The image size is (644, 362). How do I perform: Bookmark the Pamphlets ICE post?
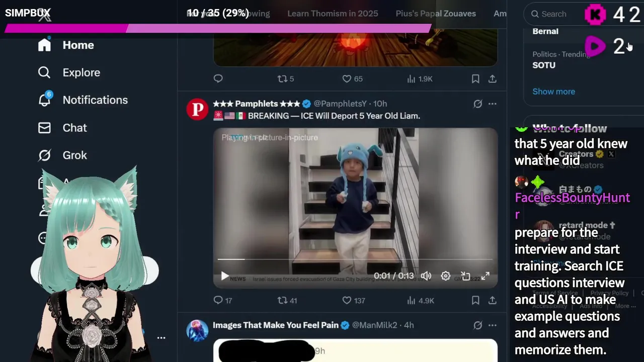[x=475, y=300]
